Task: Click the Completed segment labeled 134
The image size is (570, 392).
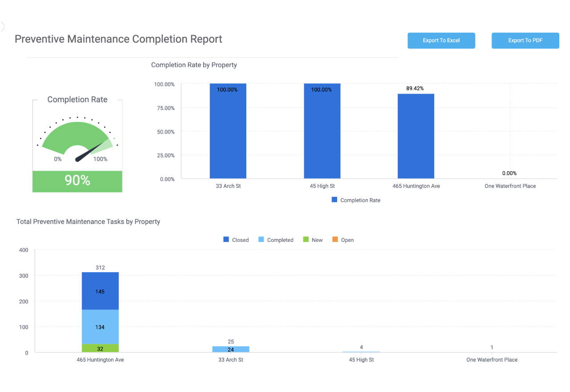Action: (100, 327)
